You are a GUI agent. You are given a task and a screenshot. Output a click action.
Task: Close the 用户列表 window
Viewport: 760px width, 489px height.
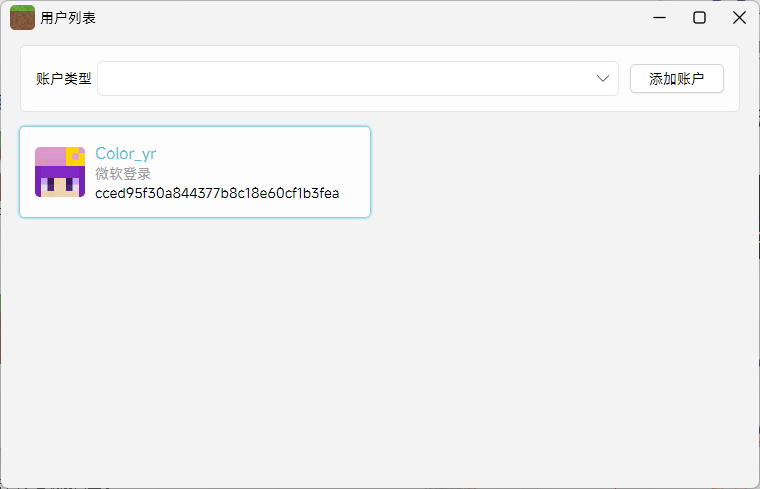tap(739, 18)
